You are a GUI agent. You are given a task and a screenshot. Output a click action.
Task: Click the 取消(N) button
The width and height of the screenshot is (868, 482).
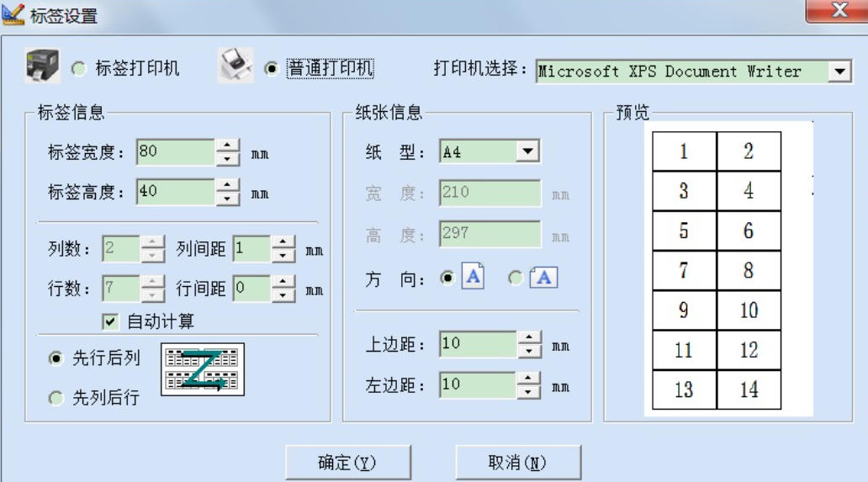(x=517, y=463)
